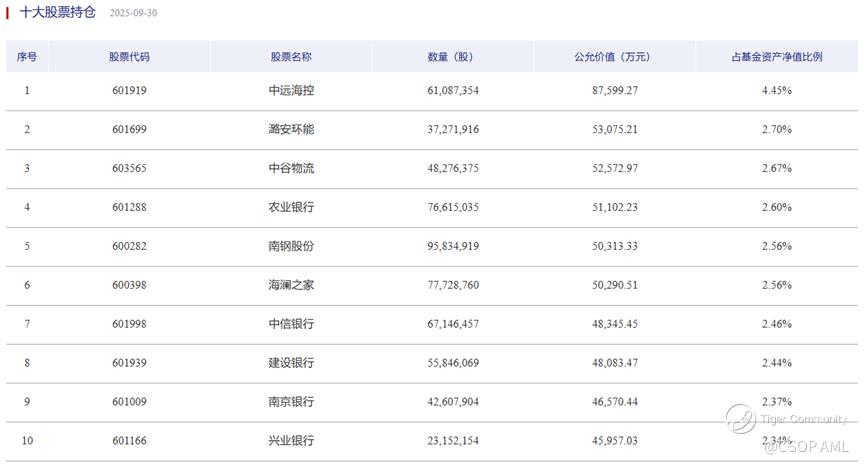The height and width of the screenshot is (467, 865).
Task: Click quantity 76,615,035
Action: 452,207
